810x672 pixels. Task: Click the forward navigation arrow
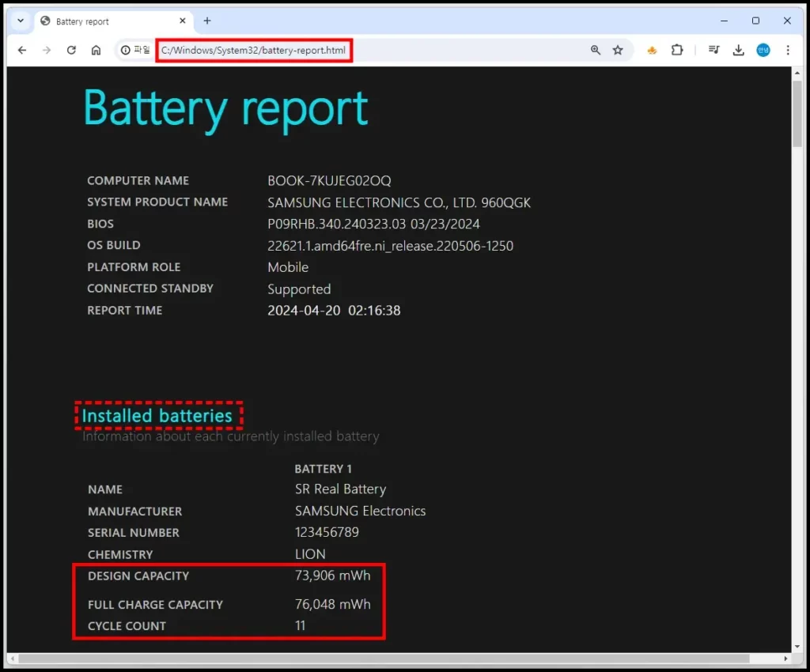[47, 50]
